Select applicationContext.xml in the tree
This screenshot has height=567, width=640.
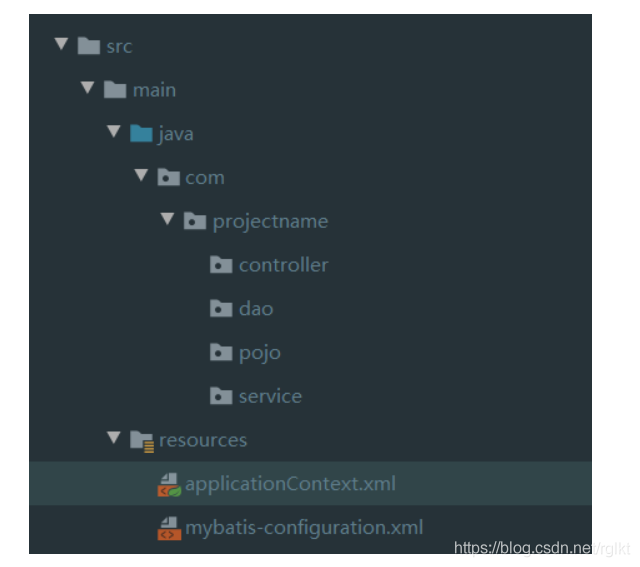click(x=290, y=484)
